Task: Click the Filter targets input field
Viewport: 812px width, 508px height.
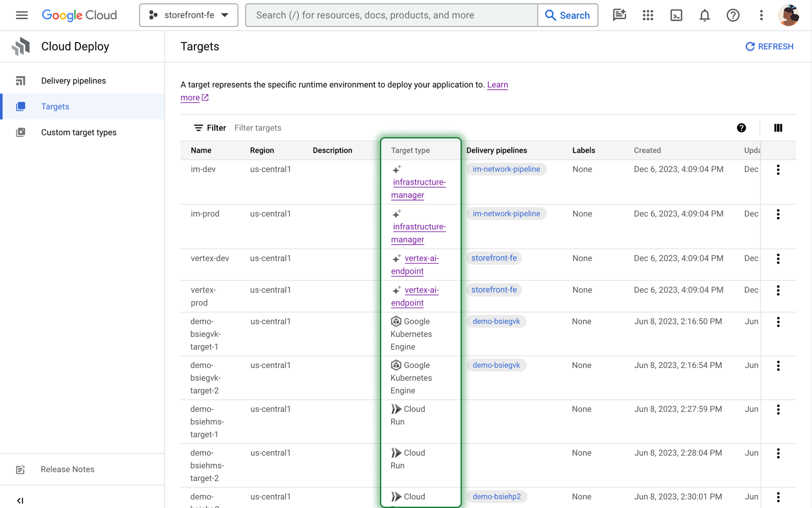Action: click(258, 127)
